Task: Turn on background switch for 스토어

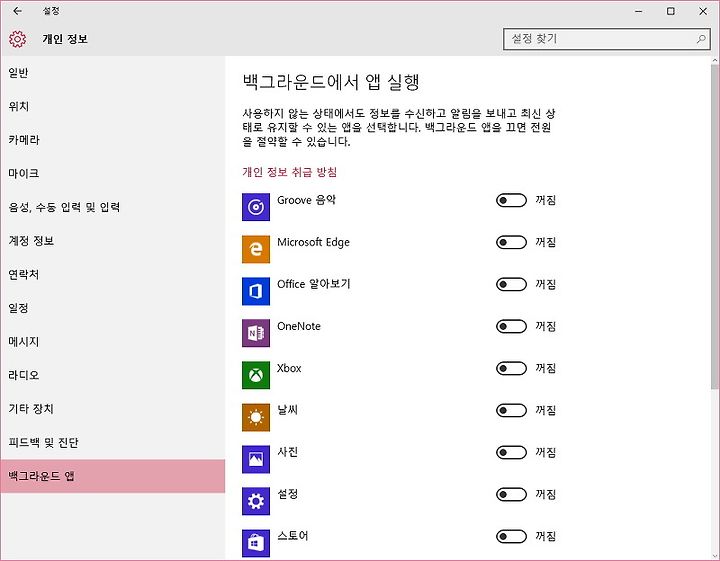Action: coord(511,536)
